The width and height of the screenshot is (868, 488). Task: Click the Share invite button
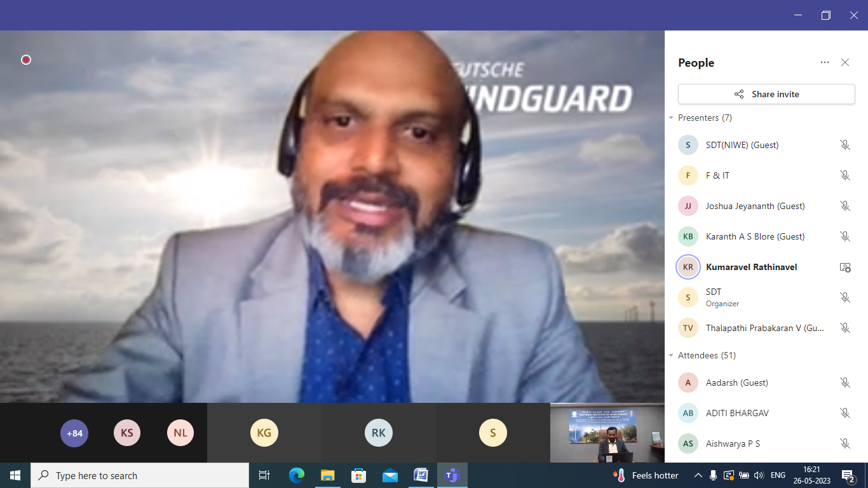click(x=766, y=94)
